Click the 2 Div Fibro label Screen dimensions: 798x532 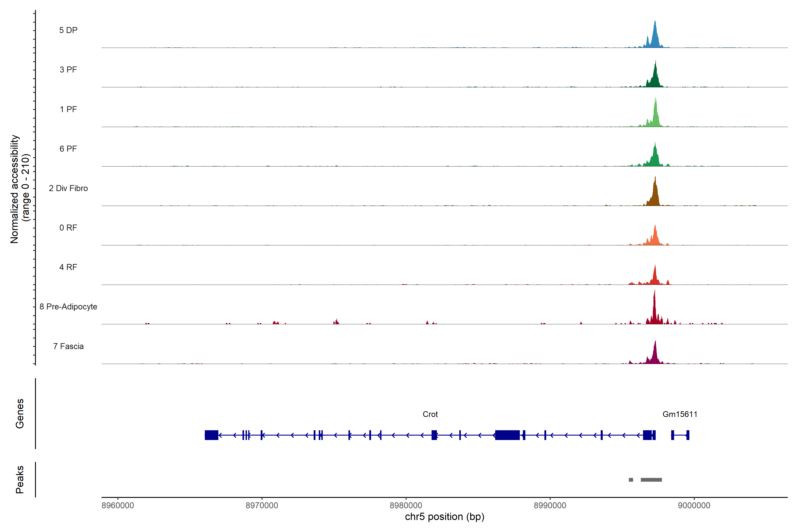tap(68, 188)
